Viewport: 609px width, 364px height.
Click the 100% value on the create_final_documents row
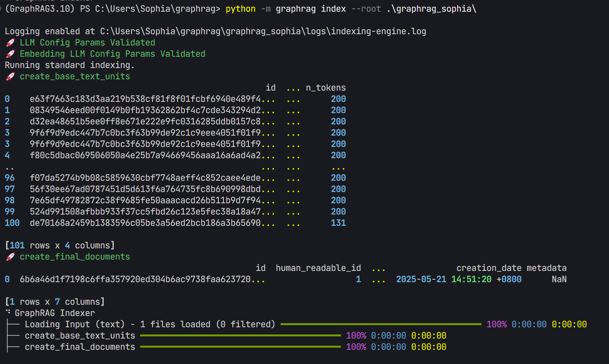[x=356, y=347]
